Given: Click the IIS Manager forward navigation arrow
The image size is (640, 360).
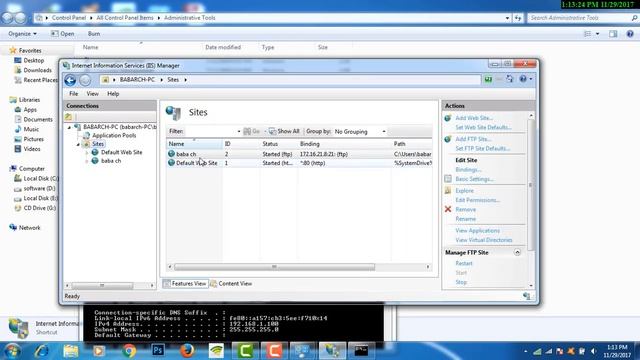Looking at the screenshot, I should [85, 80].
